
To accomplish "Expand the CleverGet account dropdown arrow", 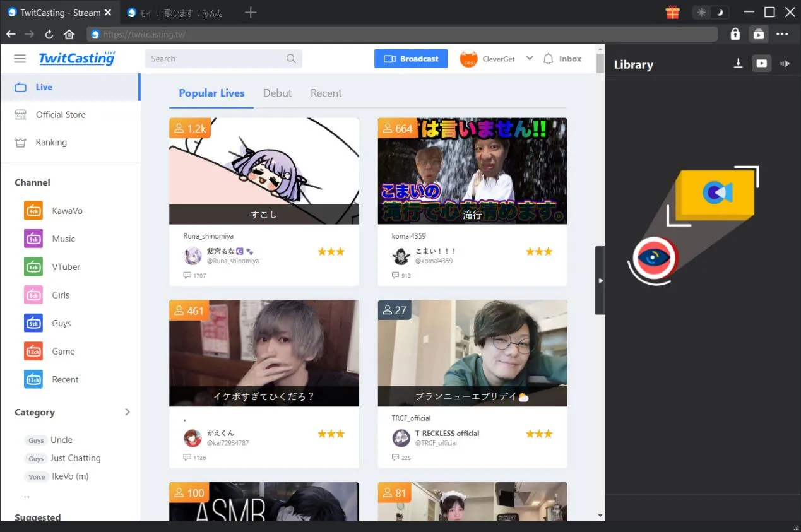I will [x=530, y=58].
